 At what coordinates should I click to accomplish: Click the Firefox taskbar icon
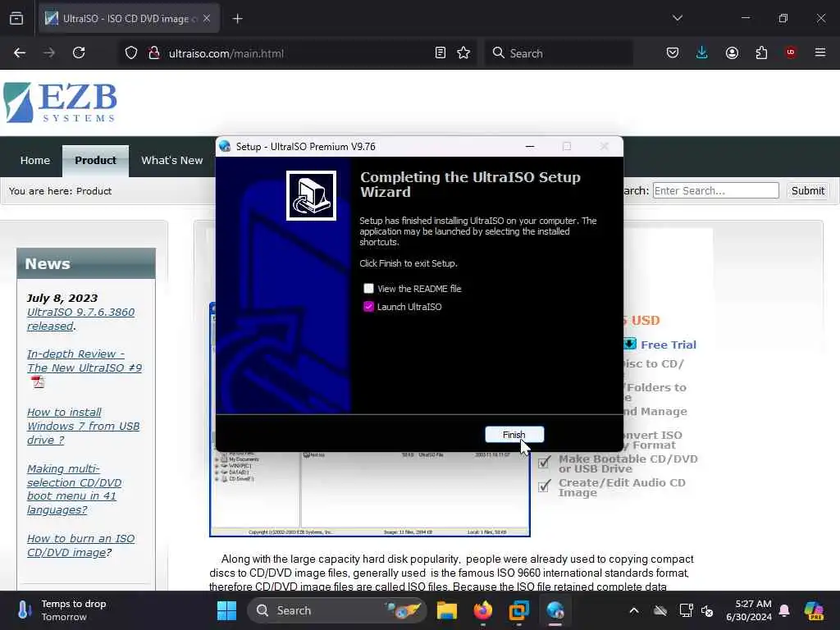tap(482, 610)
